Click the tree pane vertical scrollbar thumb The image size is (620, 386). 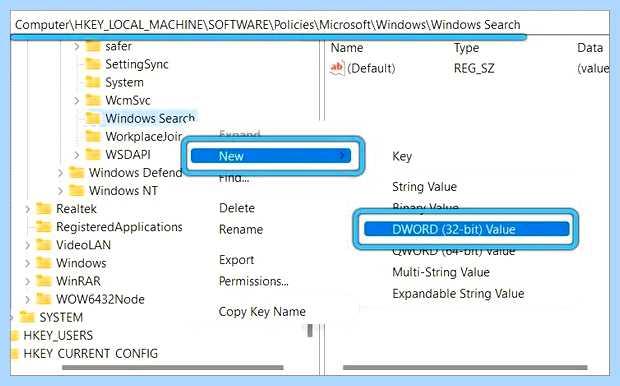[x=310, y=331]
